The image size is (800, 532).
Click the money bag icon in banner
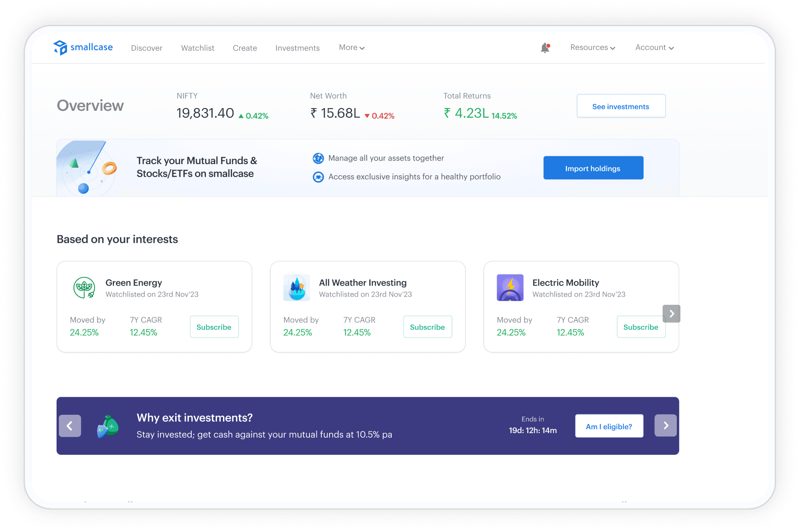point(108,426)
